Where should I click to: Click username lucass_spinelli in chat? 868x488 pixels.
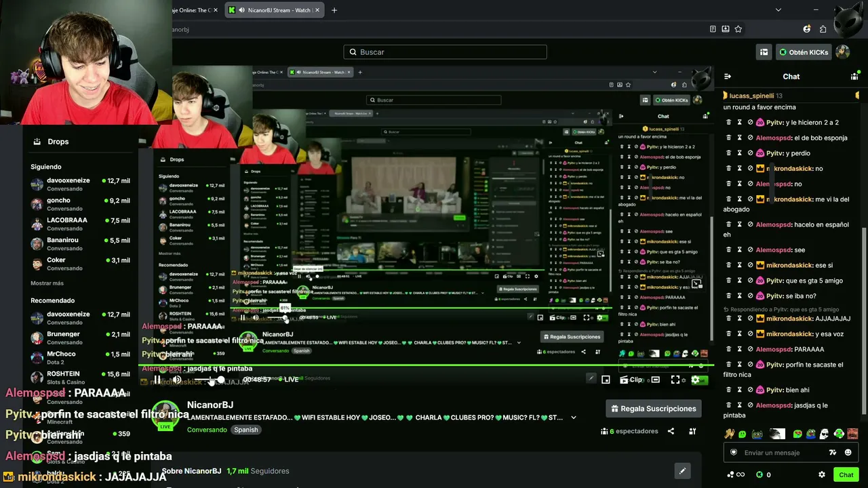pyautogui.click(x=751, y=96)
